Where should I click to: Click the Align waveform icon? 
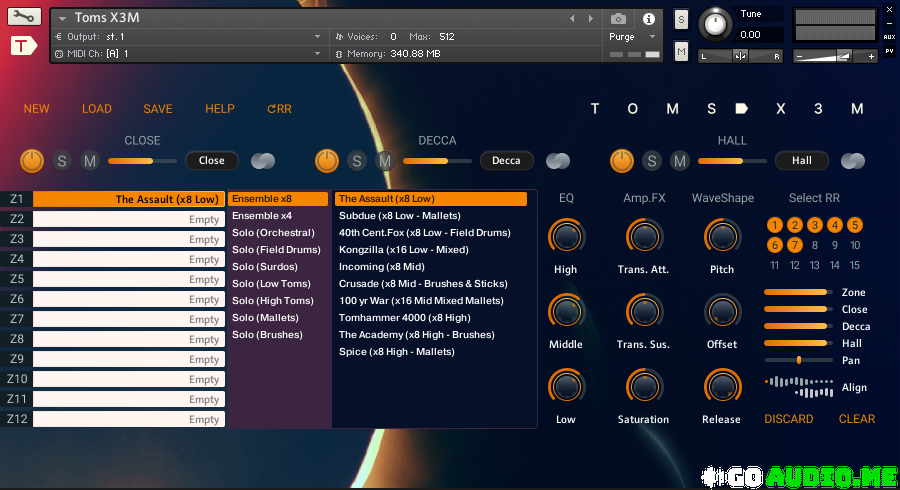pyautogui.click(x=799, y=387)
